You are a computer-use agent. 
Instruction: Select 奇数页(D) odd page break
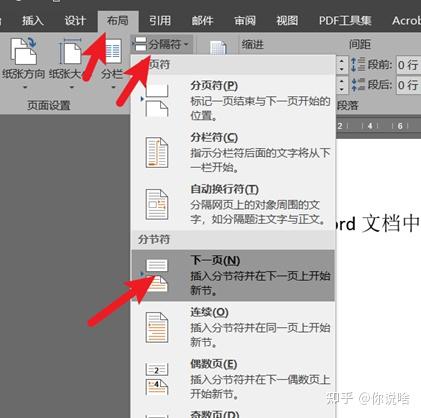(x=233, y=413)
